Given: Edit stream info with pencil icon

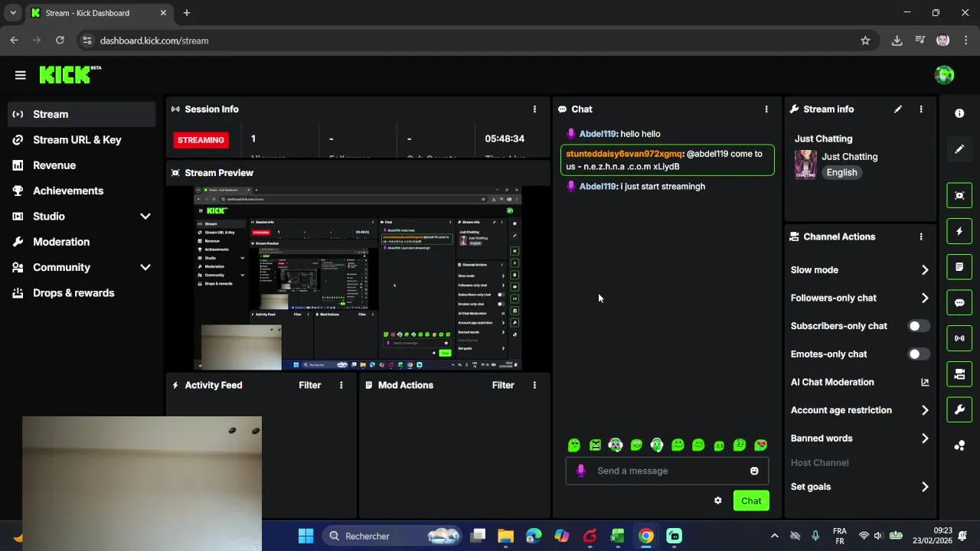Looking at the screenshot, I should tap(898, 109).
